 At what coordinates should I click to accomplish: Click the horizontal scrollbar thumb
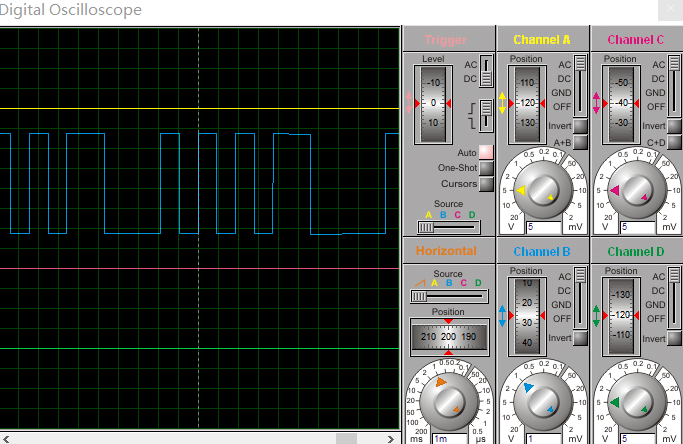tap(346, 439)
